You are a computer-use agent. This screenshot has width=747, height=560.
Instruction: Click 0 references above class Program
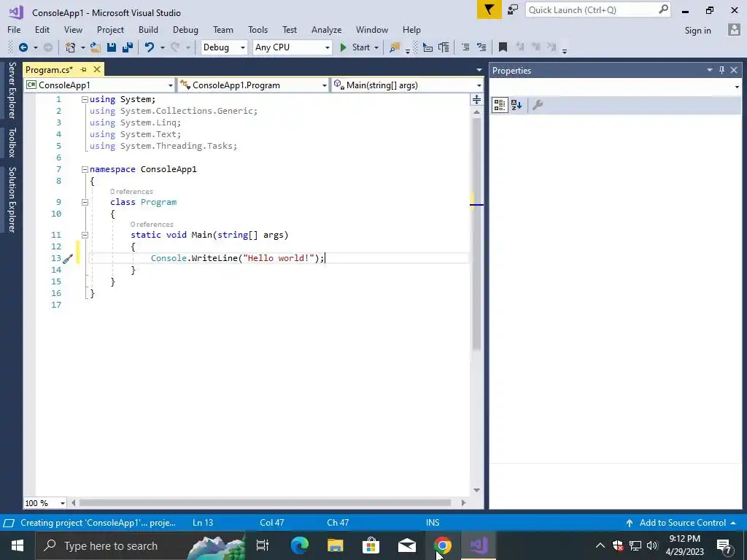[131, 192]
